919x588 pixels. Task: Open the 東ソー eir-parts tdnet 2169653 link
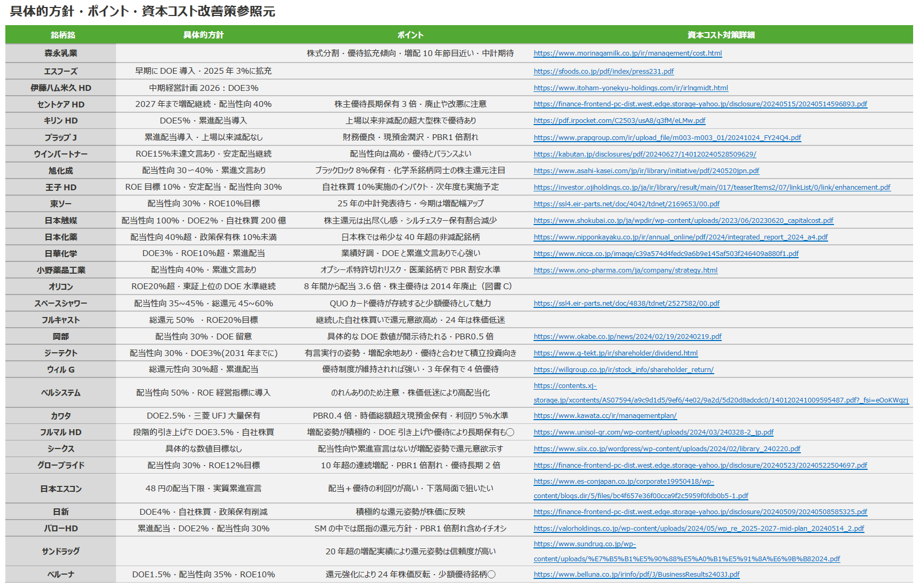coord(627,204)
